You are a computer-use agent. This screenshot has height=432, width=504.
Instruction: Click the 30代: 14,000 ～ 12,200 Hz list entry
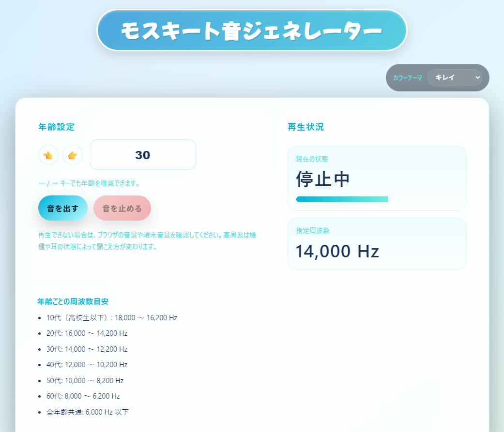pos(87,349)
